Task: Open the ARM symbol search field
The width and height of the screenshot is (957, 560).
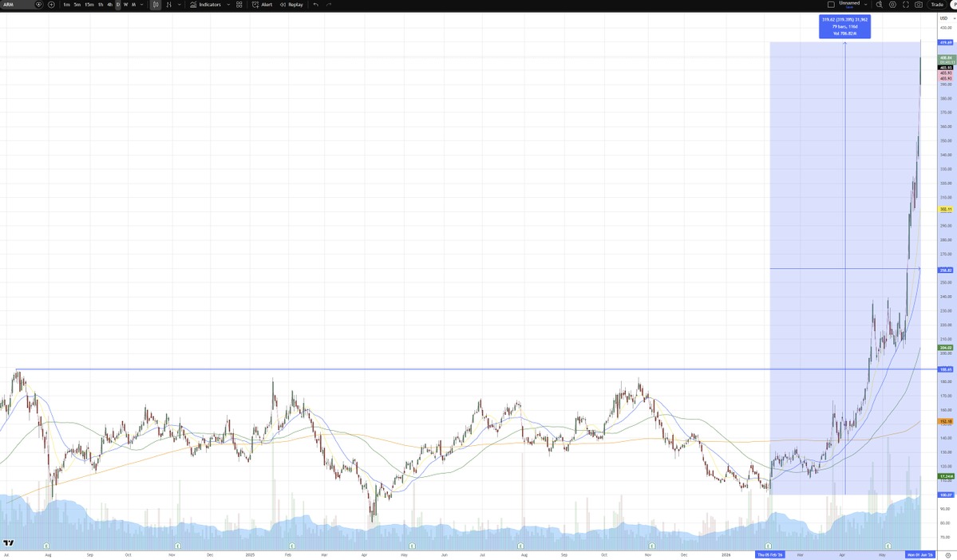Action: pos(22,4)
